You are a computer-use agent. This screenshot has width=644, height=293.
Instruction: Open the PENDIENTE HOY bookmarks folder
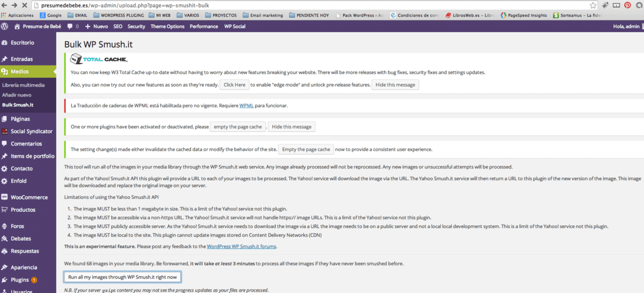[309, 15]
